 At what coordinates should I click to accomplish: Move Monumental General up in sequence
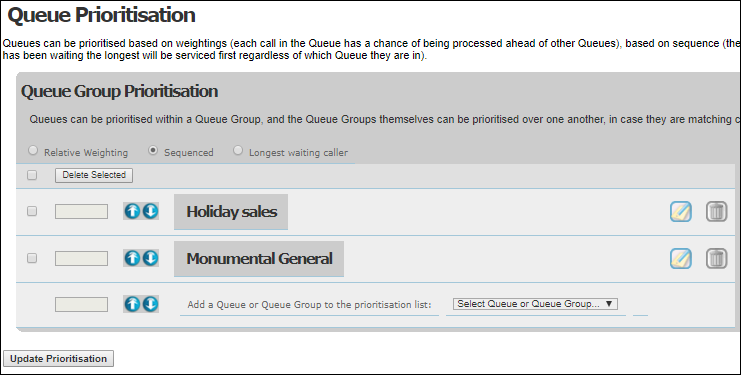click(x=132, y=258)
